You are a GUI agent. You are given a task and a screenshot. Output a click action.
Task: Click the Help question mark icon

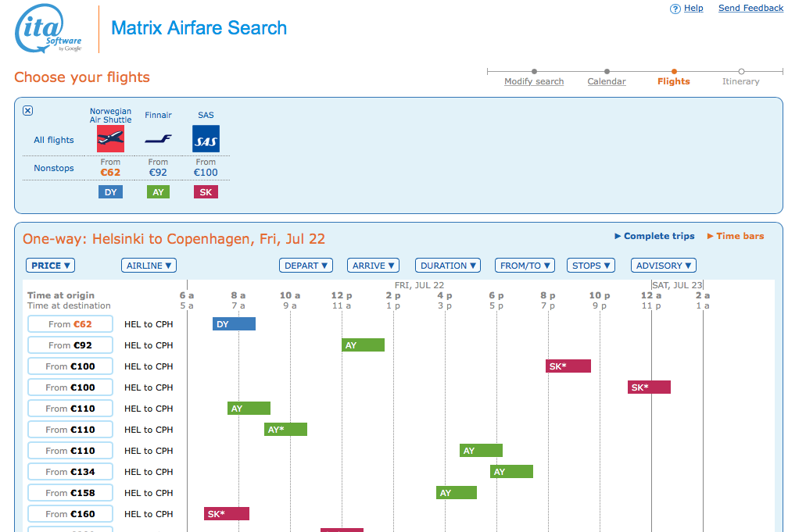[x=675, y=9]
